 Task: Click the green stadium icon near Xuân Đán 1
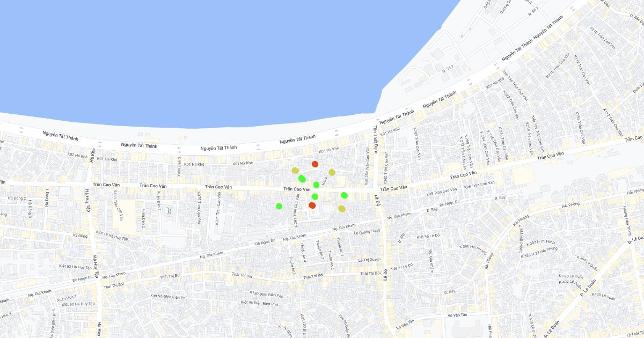tap(170, 211)
